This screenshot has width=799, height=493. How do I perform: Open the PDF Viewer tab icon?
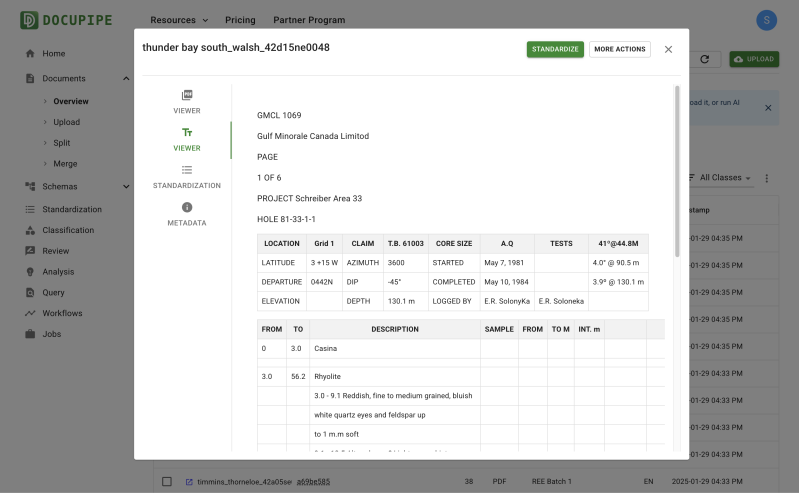187,95
